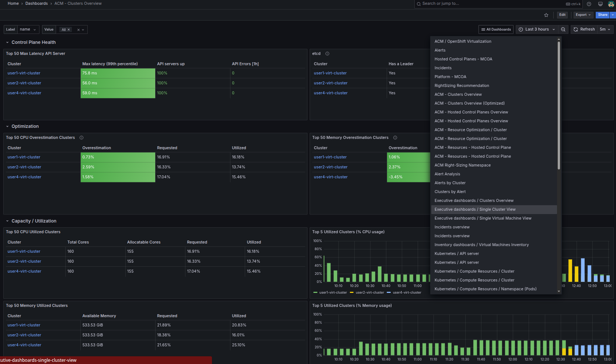The height and width of the screenshot is (364, 616).
Task: Open the help question-mark icon
Action: click(x=589, y=4)
